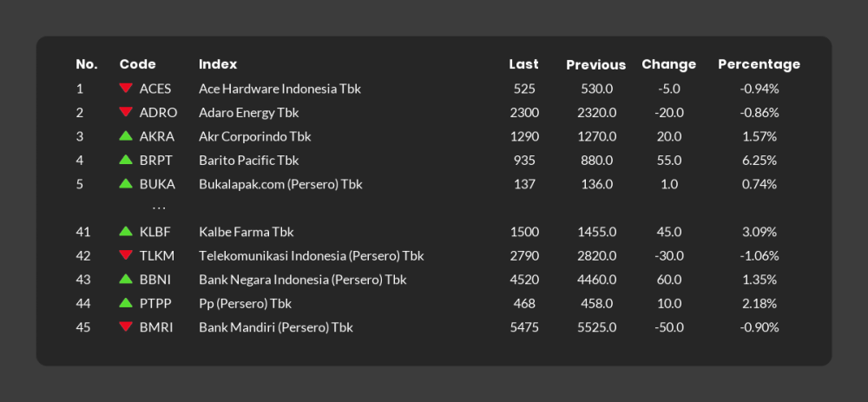The height and width of the screenshot is (402, 868).
Task: Click the red down arrow beside ADRO
Action: [x=126, y=112]
